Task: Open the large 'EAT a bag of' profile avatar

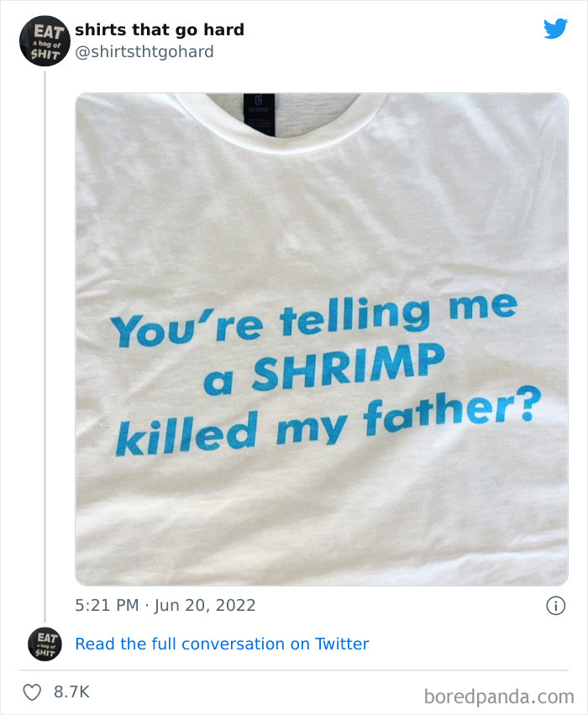Action: click(x=45, y=41)
